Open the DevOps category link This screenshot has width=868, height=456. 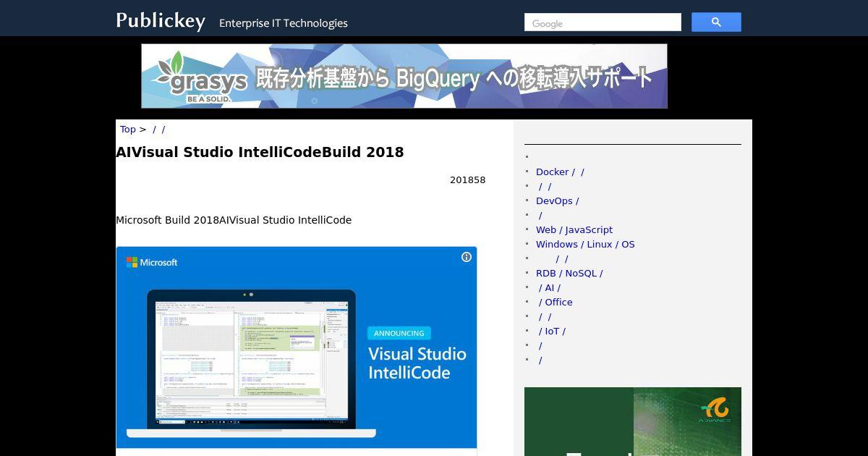pyautogui.click(x=557, y=201)
